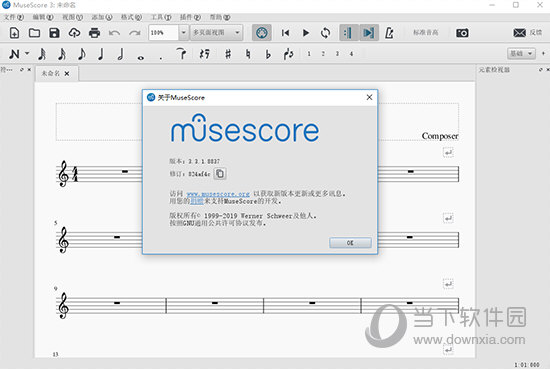The height and width of the screenshot is (369, 550).
Task: Add an augmentation dot
Action: point(161,58)
